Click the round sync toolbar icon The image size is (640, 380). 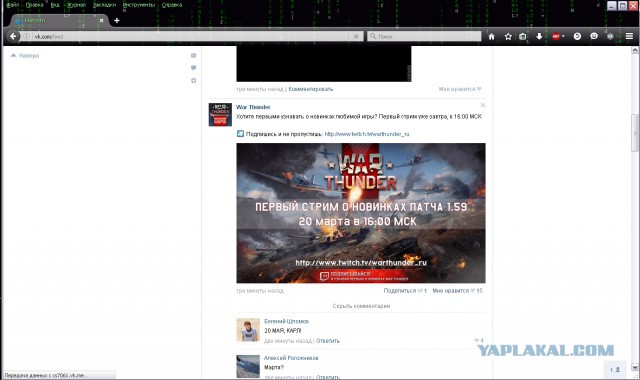coord(577,36)
